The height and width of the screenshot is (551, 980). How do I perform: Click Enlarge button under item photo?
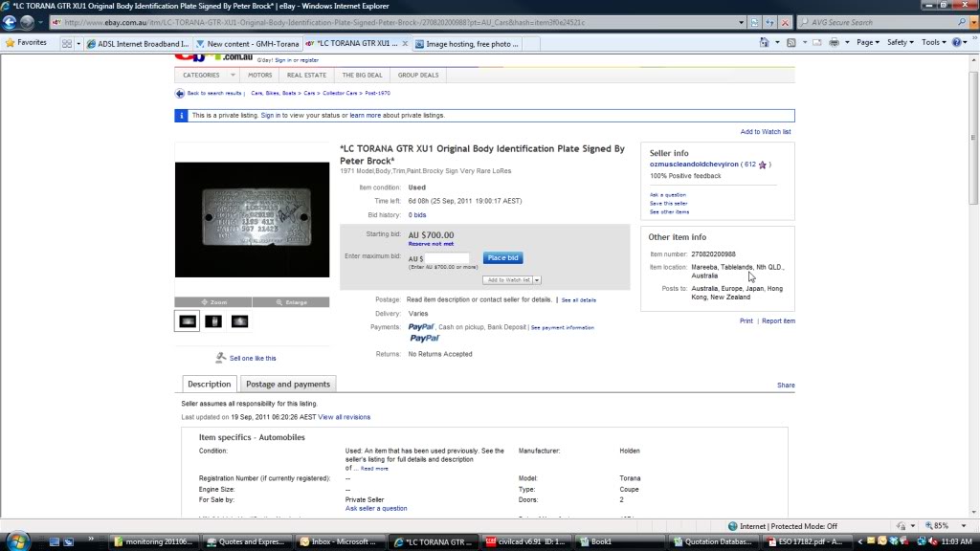click(x=291, y=302)
